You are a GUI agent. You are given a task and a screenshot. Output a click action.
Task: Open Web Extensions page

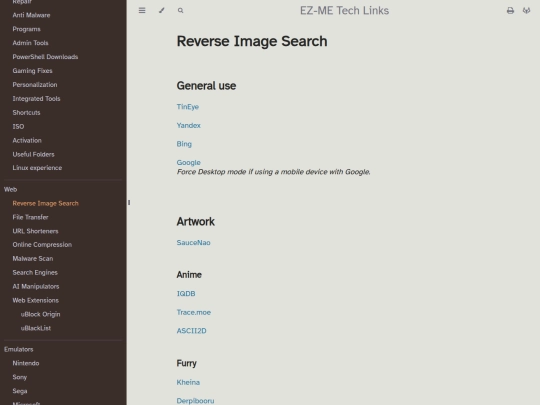tap(35, 300)
